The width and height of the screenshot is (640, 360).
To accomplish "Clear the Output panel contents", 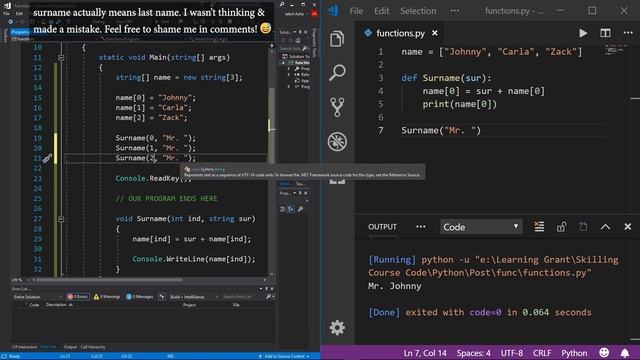I will [x=539, y=227].
